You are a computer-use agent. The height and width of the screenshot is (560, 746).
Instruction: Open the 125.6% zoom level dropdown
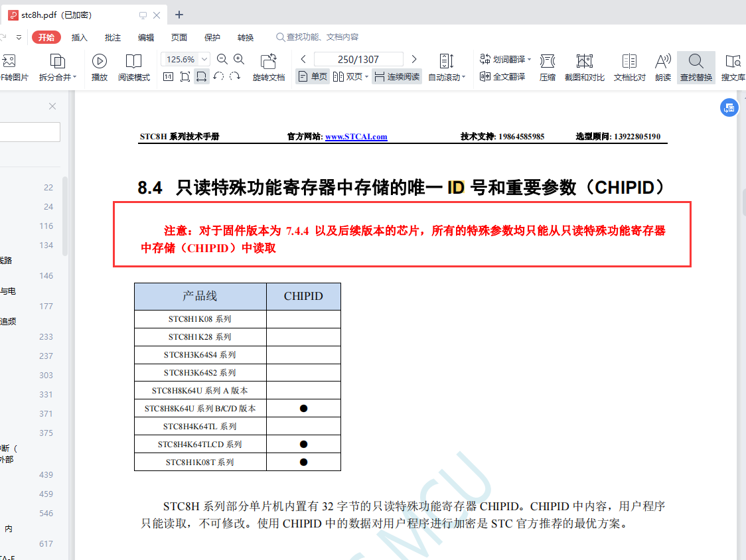pos(204,59)
